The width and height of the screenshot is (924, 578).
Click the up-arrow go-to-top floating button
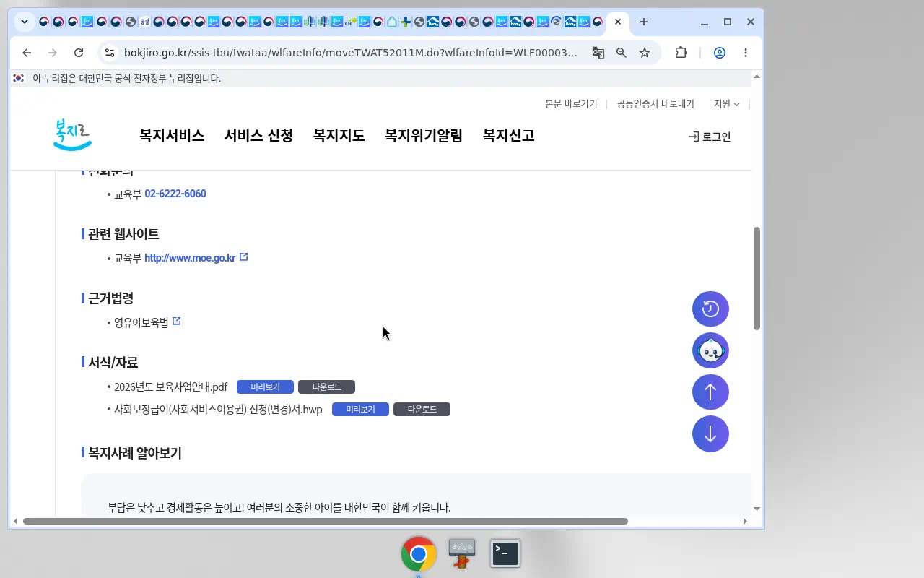[710, 392]
